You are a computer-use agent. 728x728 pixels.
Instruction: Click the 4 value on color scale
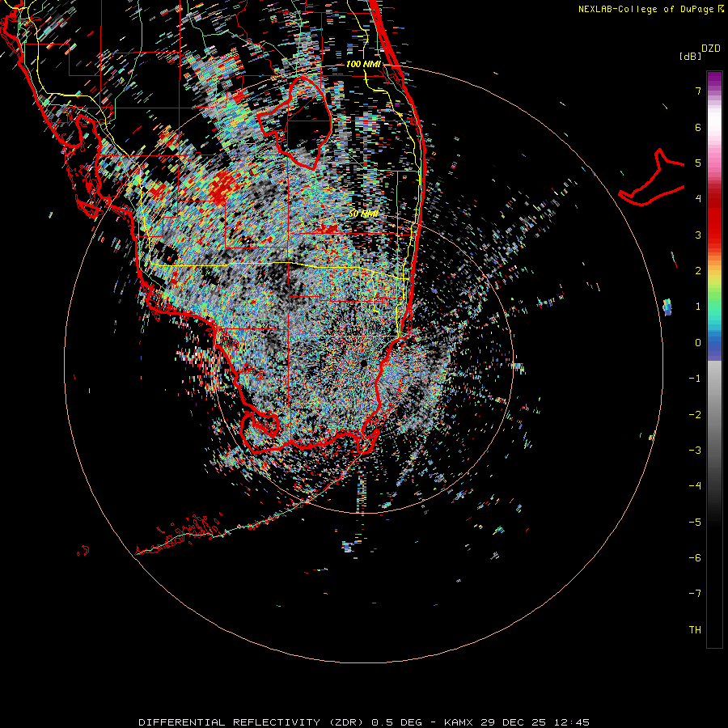[698, 199]
